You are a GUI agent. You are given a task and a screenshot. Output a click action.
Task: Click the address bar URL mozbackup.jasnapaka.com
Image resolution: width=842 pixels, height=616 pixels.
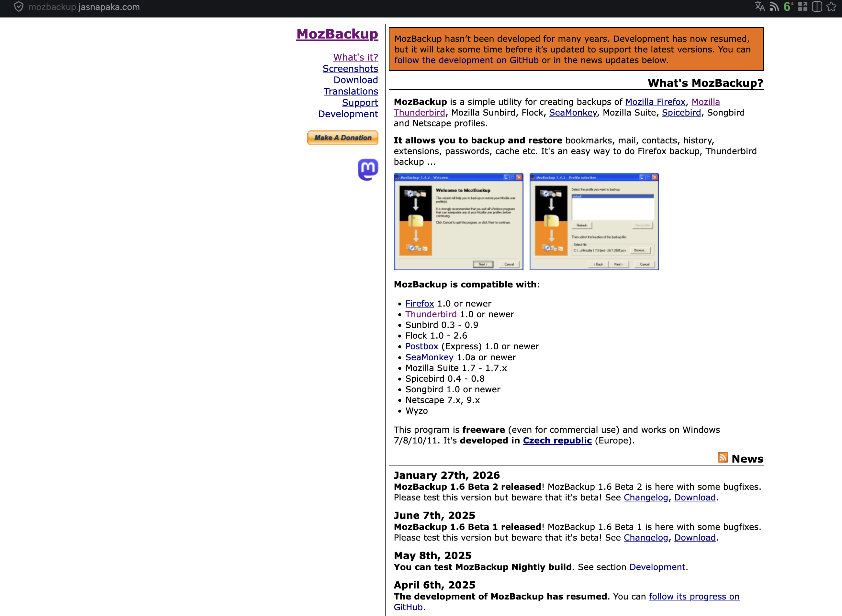point(84,7)
